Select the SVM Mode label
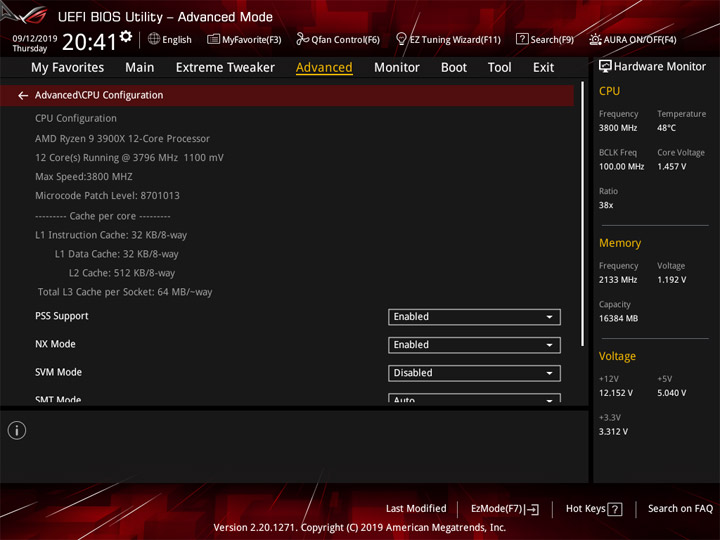720x540 pixels. 58,372
